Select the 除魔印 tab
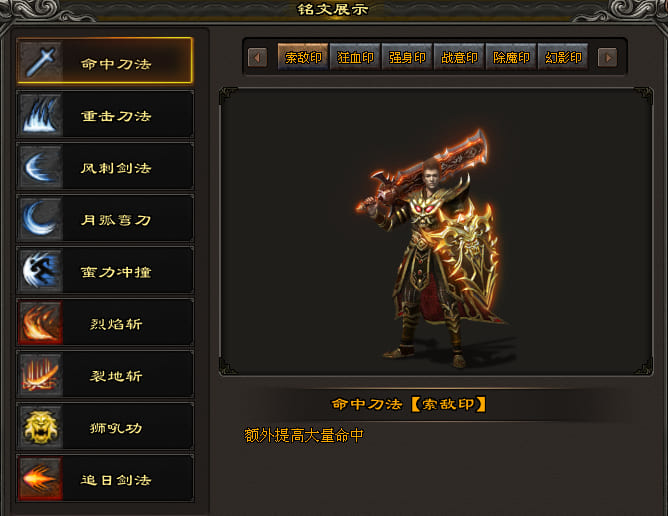Viewport: 668px width, 516px height. tap(511, 57)
